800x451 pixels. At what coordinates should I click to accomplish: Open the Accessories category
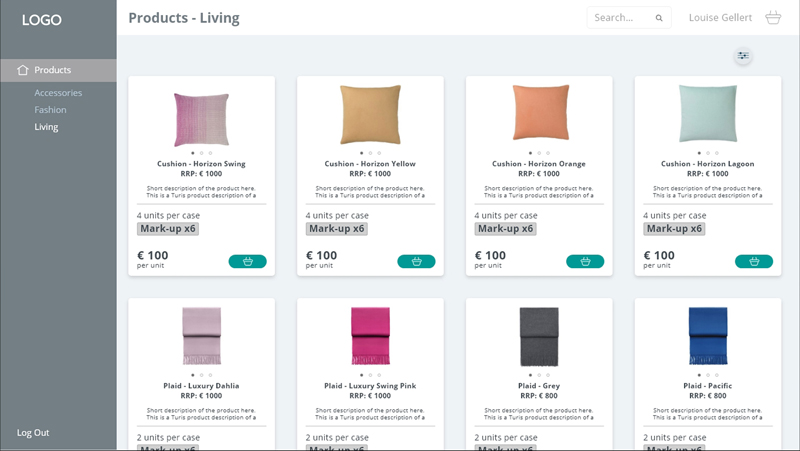pyautogui.click(x=58, y=93)
